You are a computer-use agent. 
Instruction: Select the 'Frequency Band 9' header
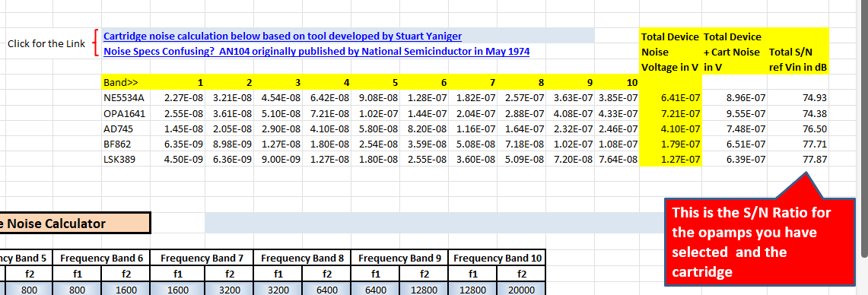[400, 258]
